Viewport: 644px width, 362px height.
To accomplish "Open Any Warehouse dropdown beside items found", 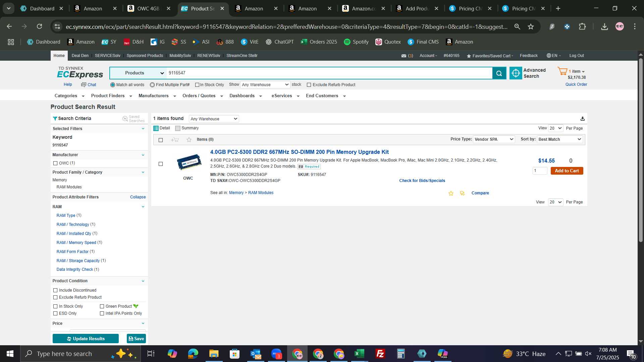I will click(214, 119).
